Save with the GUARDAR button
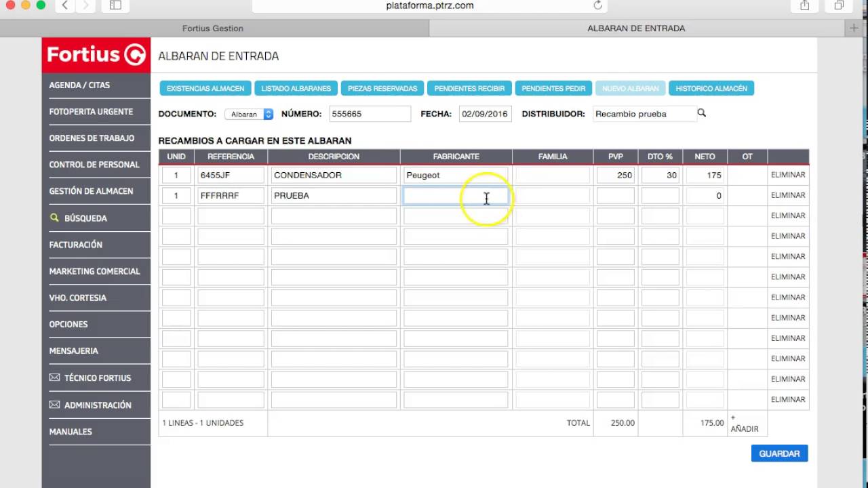The height and width of the screenshot is (488, 868). [x=779, y=453]
